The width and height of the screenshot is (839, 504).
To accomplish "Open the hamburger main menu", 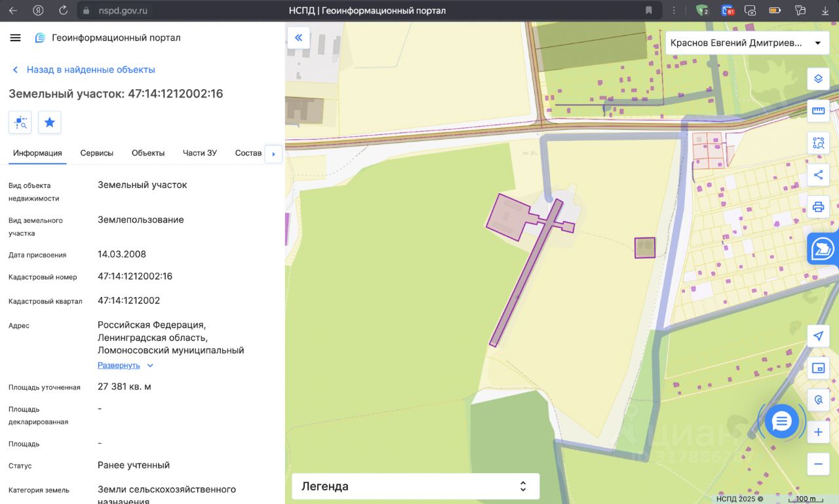I will click(x=16, y=38).
